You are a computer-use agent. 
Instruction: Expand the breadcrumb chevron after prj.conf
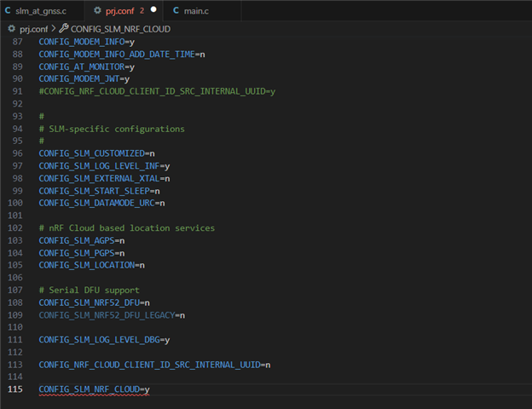click(53, 29)
